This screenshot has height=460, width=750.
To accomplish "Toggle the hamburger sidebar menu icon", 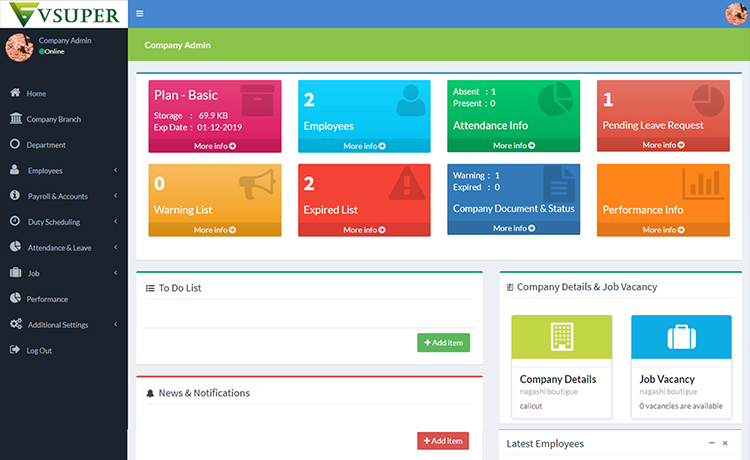I will coord(139,14).
